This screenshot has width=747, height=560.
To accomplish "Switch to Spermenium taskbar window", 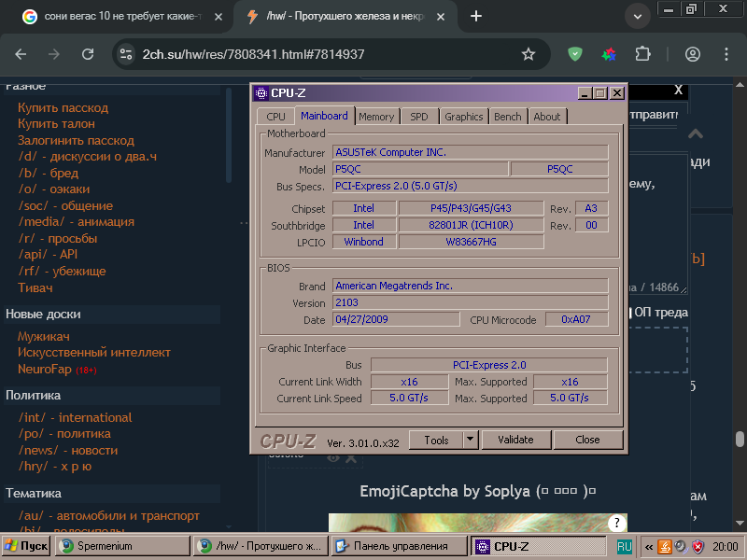I will tap(122, 546).
